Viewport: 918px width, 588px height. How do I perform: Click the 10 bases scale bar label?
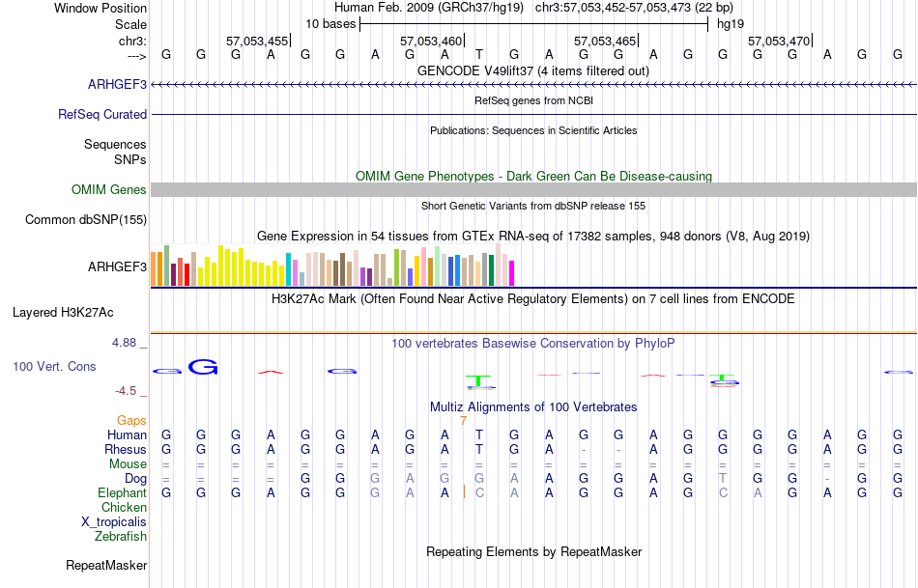point(330,24)
